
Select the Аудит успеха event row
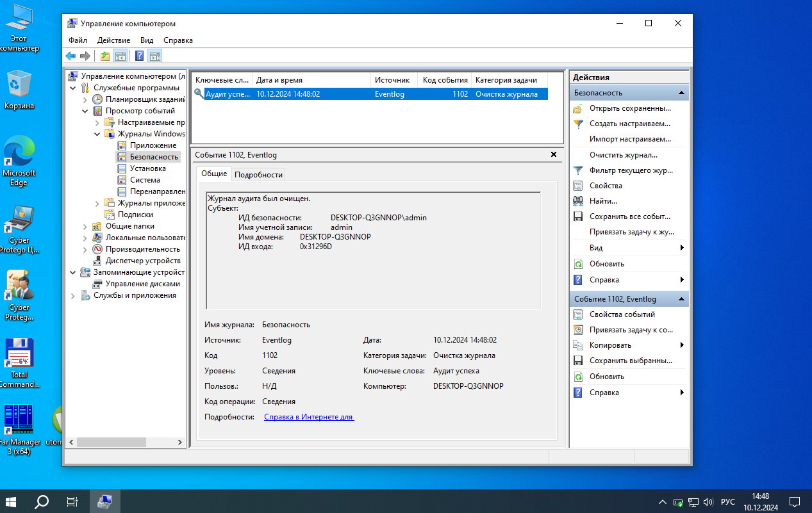[x=370, y=94]
